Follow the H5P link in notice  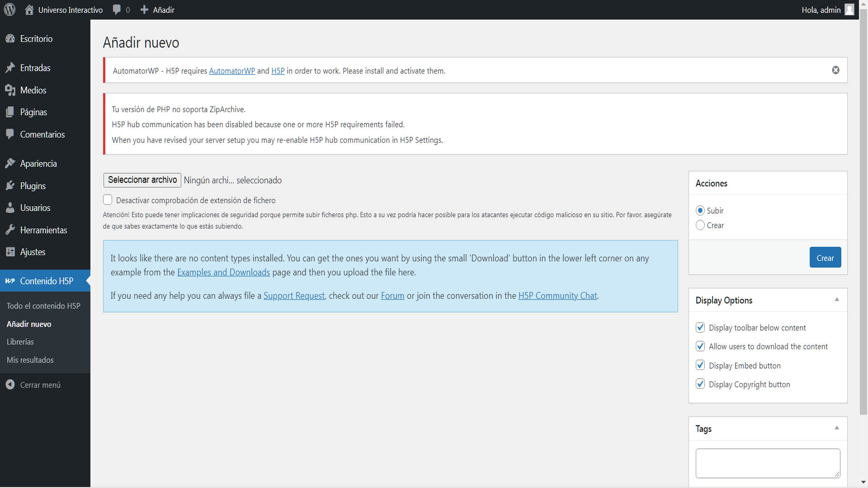coord(278,71)
